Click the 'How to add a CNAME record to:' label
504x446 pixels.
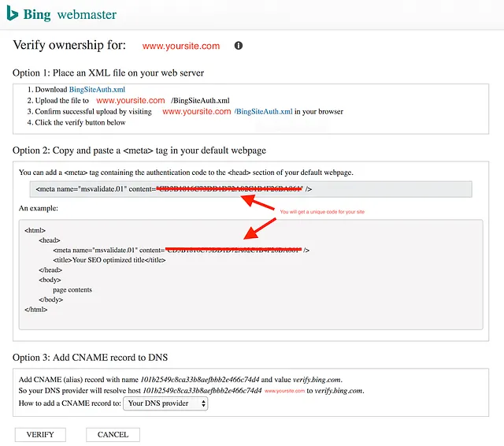pyautogui.click(x=70, y=403)
